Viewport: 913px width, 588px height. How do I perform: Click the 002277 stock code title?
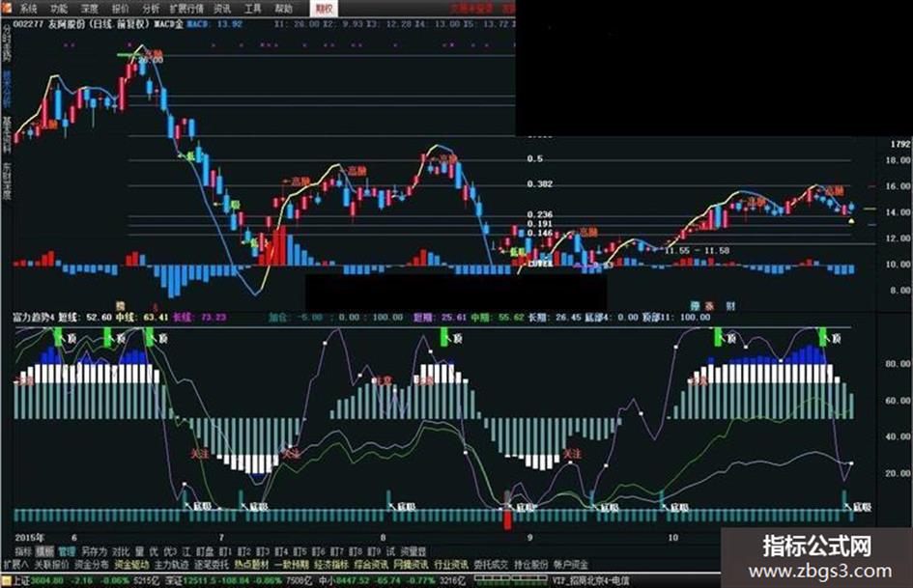(29, 24)
